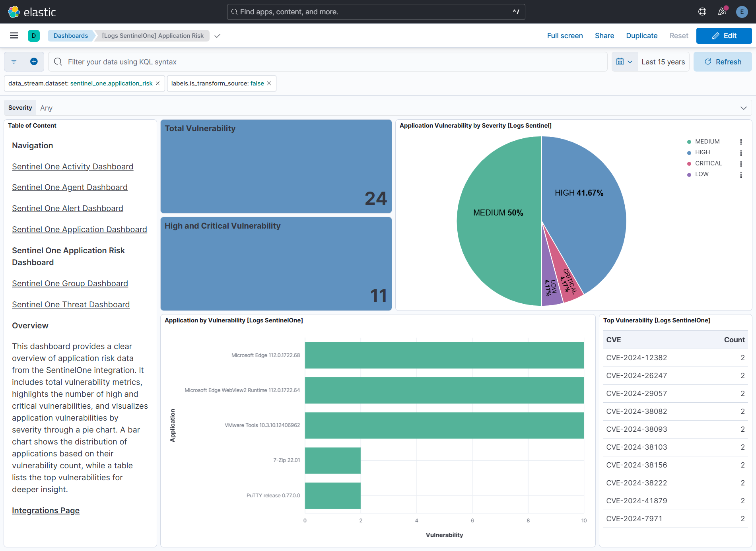
Task: Click the Total Vulnerability value 24
Action: [376, 198]
